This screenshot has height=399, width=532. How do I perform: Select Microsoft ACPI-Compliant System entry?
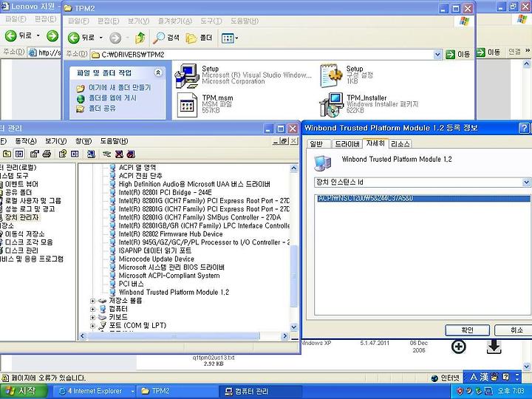coord(169,276)
